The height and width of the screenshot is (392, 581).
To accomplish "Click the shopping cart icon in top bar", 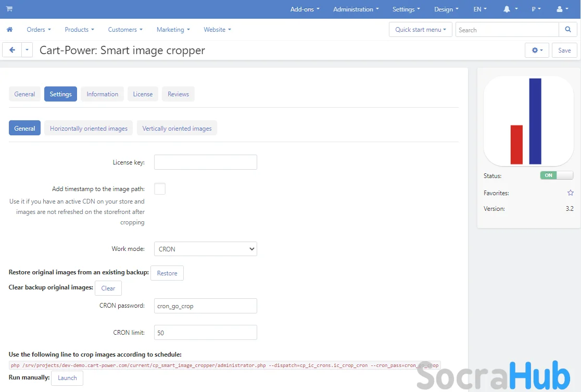I will (9, 9).
